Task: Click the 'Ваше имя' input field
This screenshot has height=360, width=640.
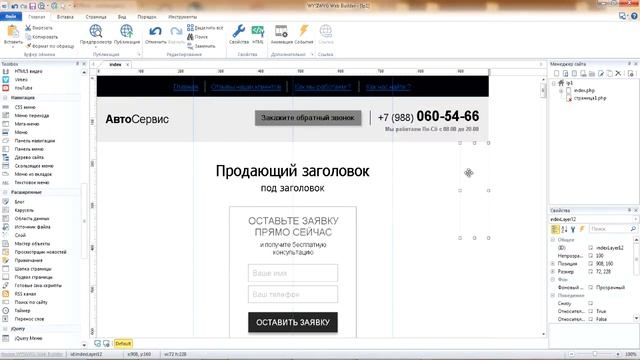Action: coord(293,273)
